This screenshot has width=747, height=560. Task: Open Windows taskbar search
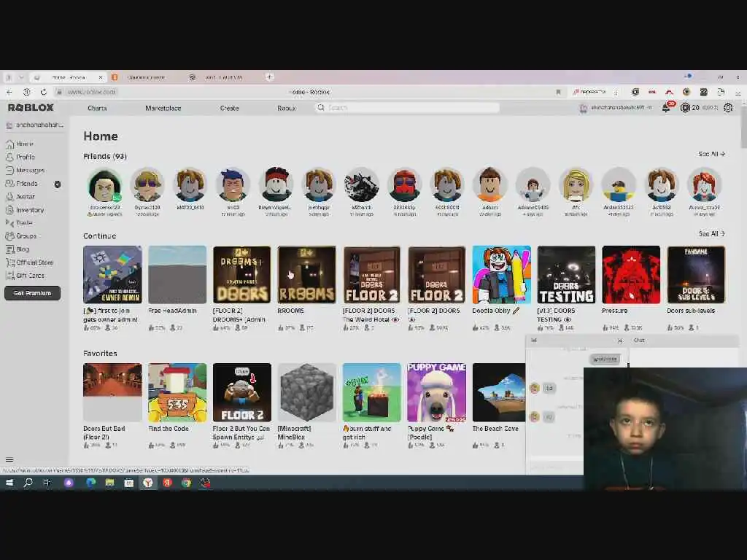28,483
